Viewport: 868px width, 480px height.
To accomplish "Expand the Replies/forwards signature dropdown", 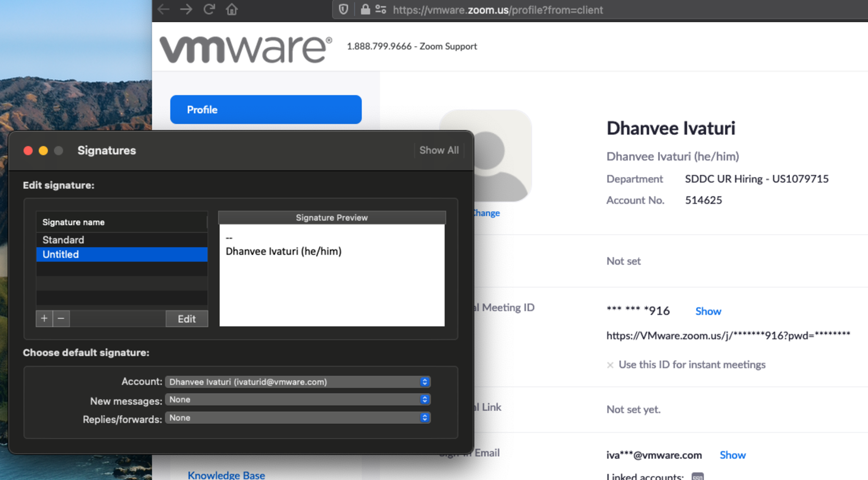I will coord(298,418).
